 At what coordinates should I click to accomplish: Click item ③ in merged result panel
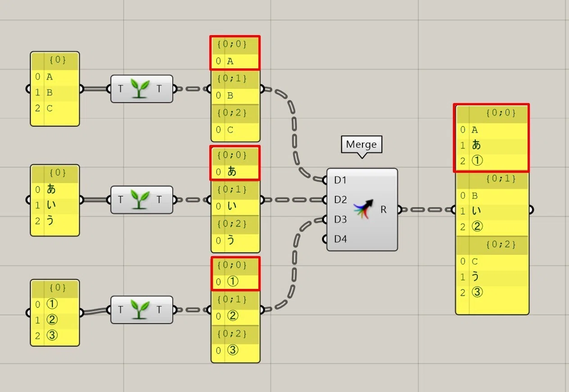[477, 293]
